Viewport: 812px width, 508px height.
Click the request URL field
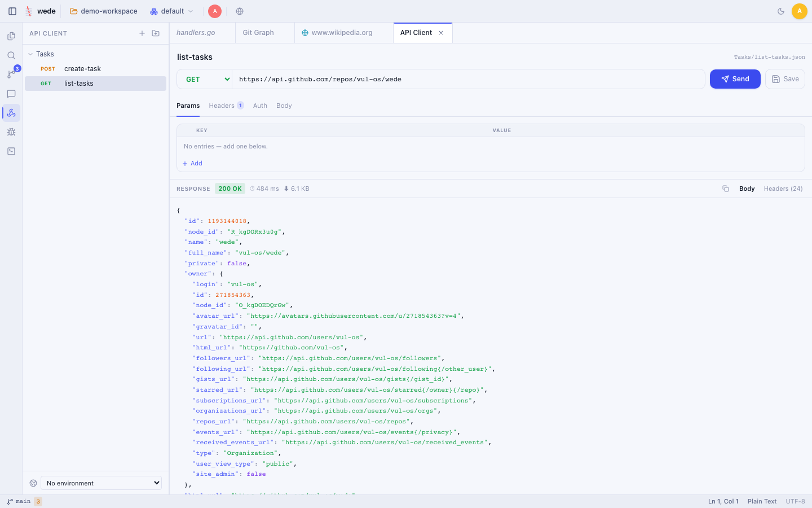tap(468, 79)
